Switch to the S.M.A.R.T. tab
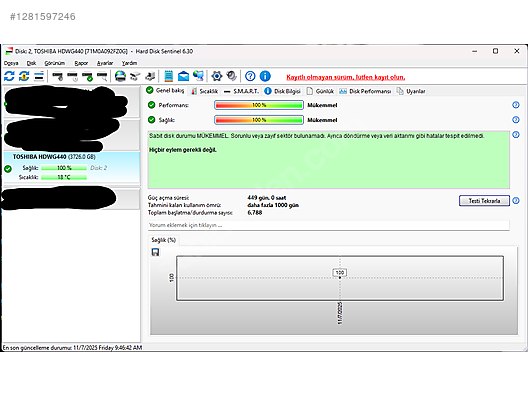The image size is (528, 396). click(241, 91)
